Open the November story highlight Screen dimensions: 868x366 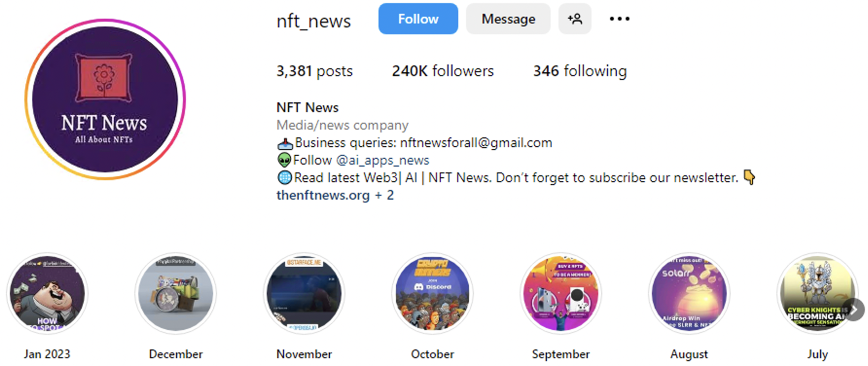click(x=304, y=294)
